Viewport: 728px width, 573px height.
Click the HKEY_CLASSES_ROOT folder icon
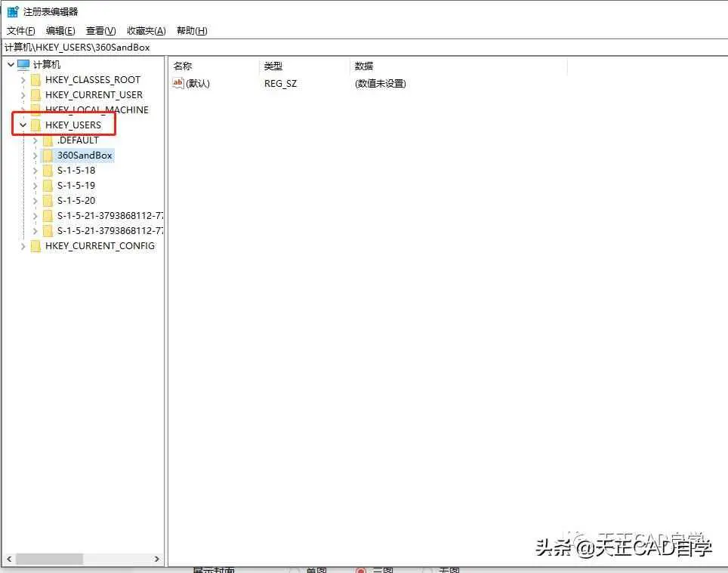(35, 80)
